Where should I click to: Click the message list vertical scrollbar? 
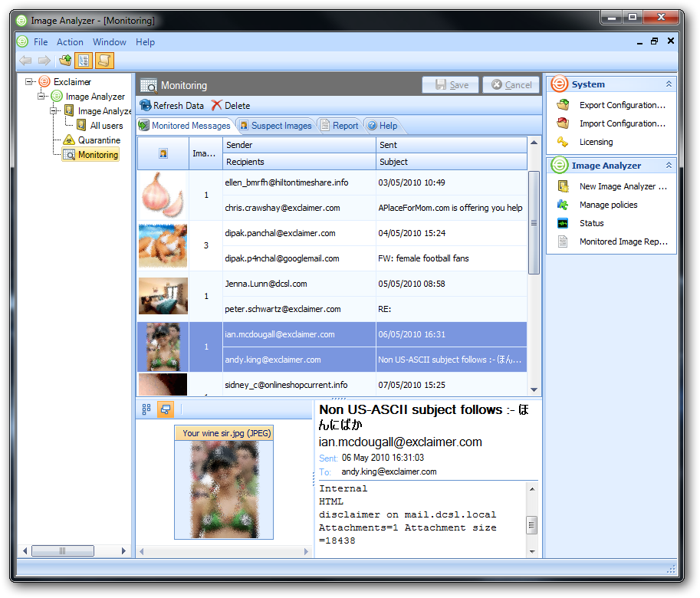point(534,222)
